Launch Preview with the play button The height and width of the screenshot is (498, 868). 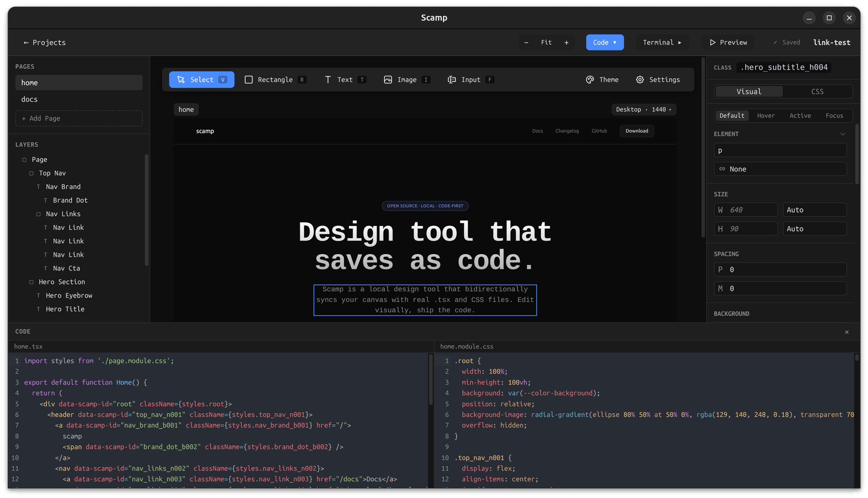coord(728,42)
